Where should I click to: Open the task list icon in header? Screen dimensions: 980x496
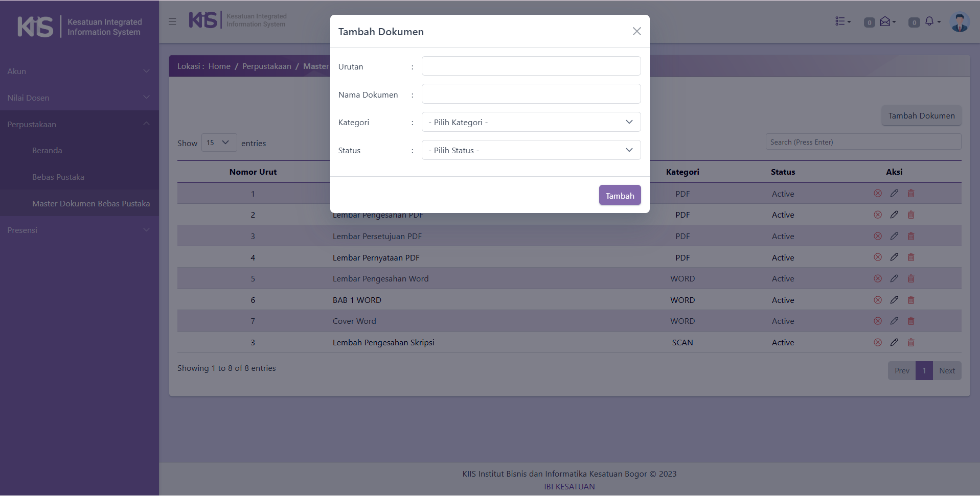(x=842, y=21)
